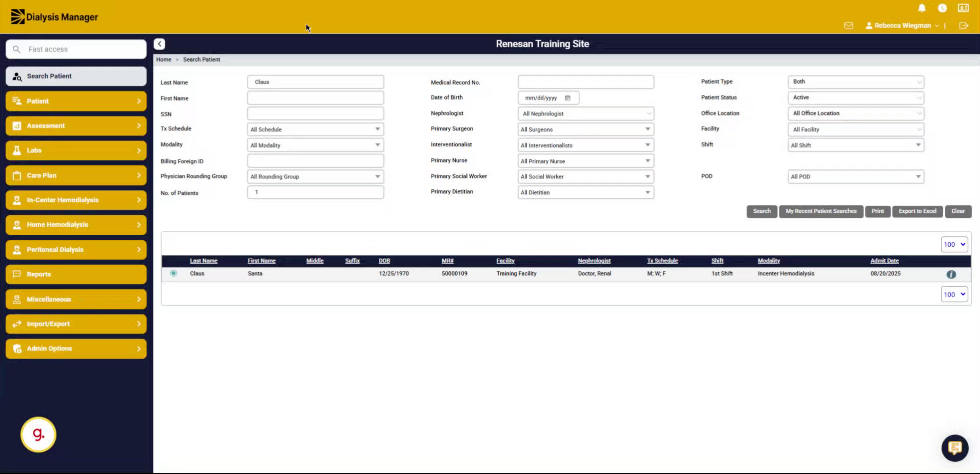This screenshot has width=980, height=474.
Task: Click the round g. assistant icon
Action: [38, 434]
